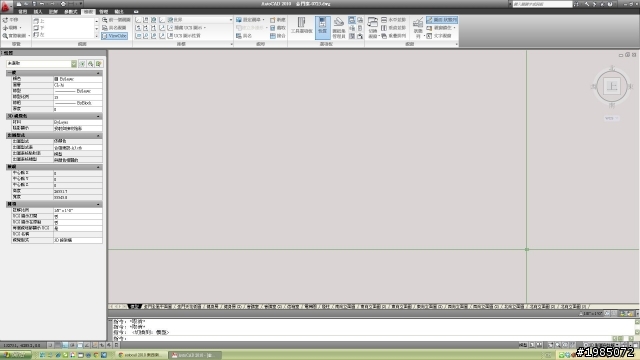The width and height of the screenshot is (640, 360).
Task: Switch to the ribbon tab right of View
Action: [x=104, y=12]
